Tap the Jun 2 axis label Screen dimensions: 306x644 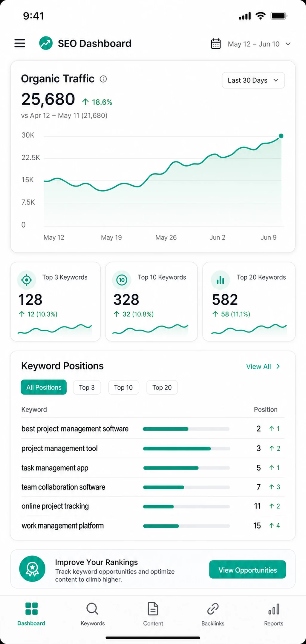pos(217,238)
